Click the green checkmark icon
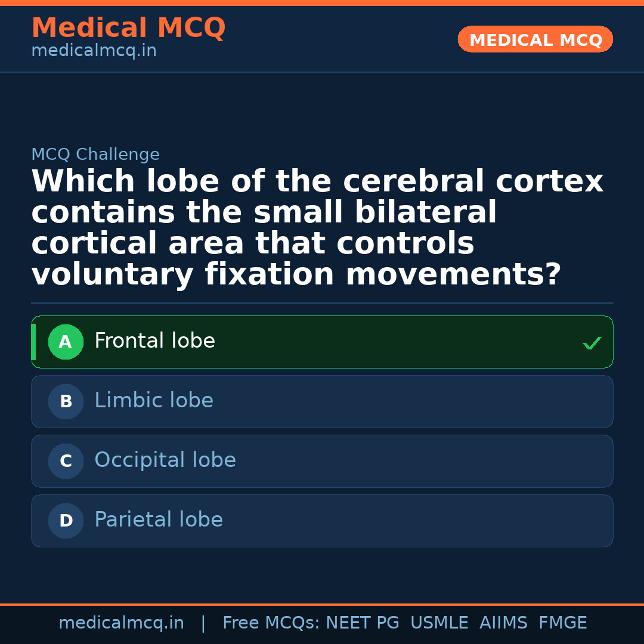The width and height of the screenshot is (644, 644). (x=592, y=343)
